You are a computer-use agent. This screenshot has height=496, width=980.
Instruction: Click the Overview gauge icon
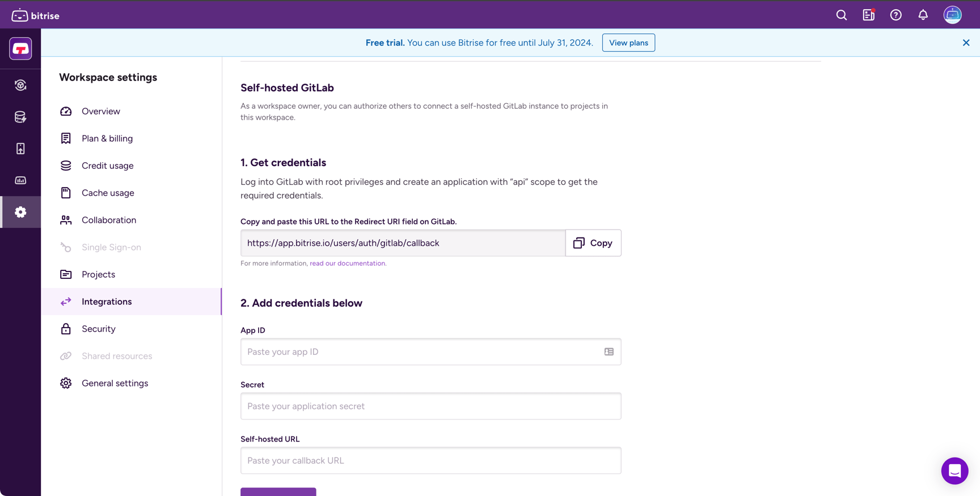click(66, 111)
